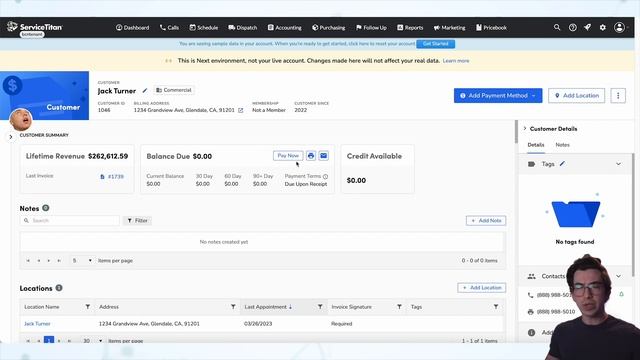Click the rocket what's new icon
This screenshot has width=640, height=360.
pos(587,27)
